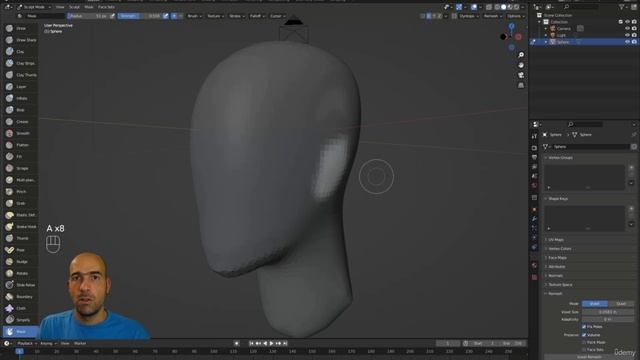The image size is (640, 360).
Task: Open the Sculpt menu
Action: click(x=74, y=7)
